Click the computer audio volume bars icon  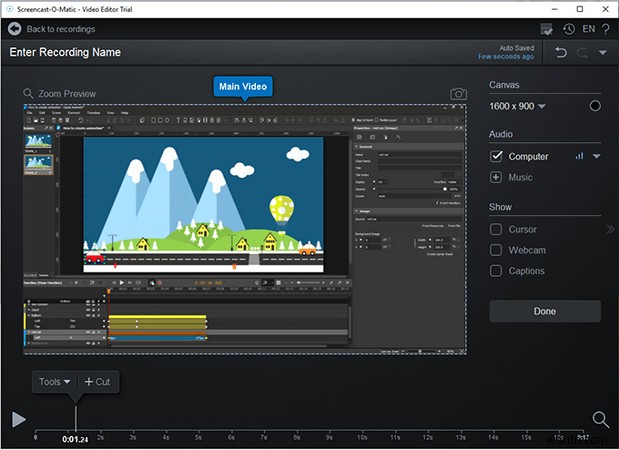click(x=579, y=156)
